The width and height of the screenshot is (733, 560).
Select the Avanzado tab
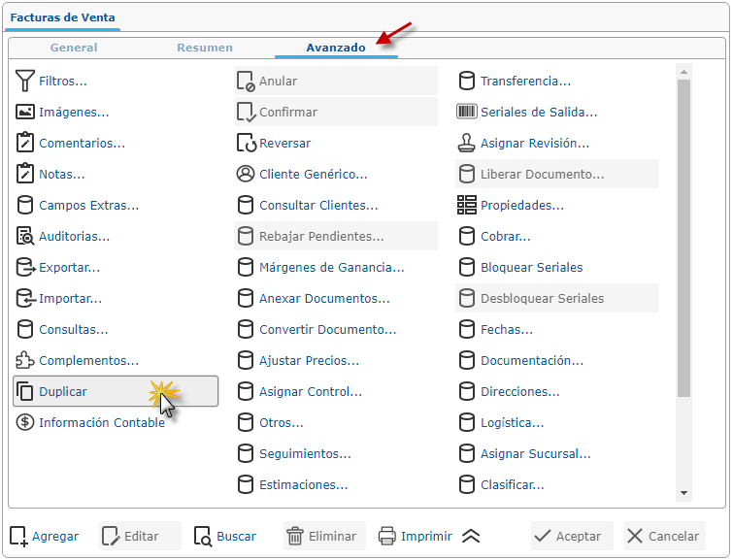[336, 48]
